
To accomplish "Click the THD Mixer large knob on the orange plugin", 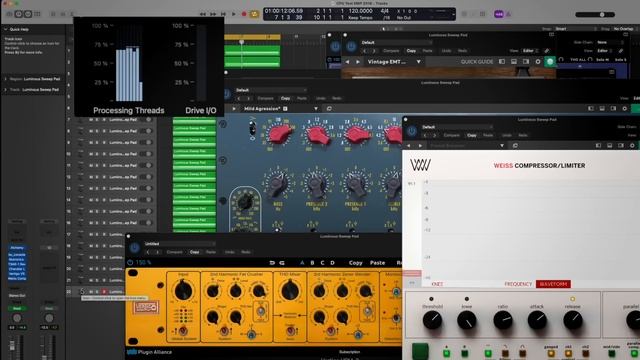I will click(290, 291).
